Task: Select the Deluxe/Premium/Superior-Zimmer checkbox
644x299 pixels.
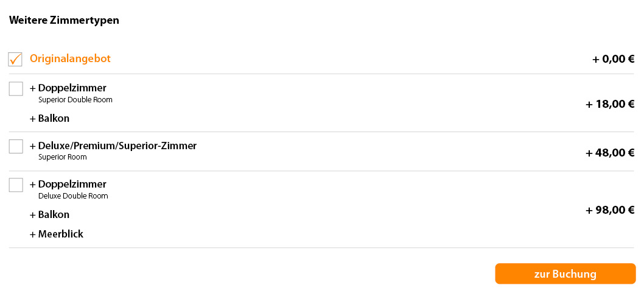Action: [x=16, y=147]
